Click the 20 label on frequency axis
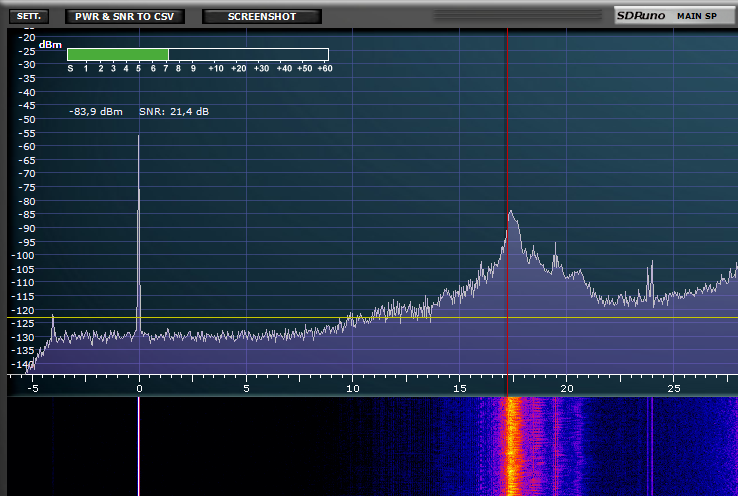Screen dimensions: 738x496 pos(567,387)
